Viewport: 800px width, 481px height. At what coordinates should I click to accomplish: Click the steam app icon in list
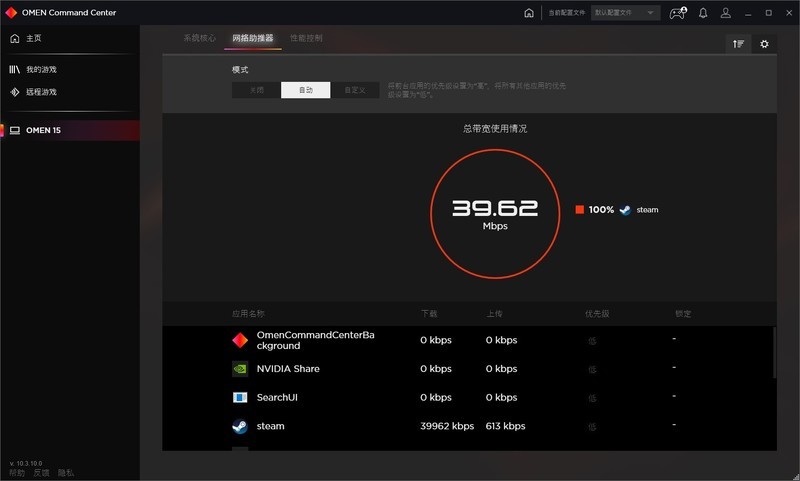(240, 426)
